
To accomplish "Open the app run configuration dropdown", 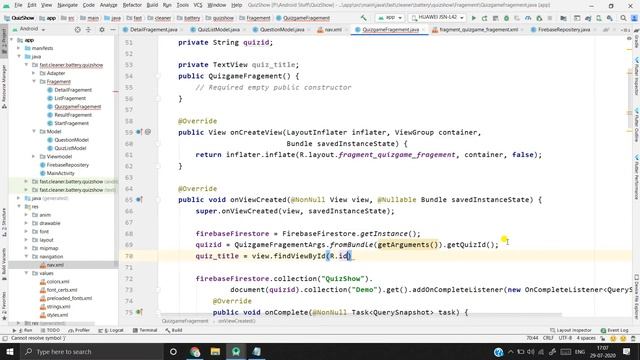I will coord(390,18).
